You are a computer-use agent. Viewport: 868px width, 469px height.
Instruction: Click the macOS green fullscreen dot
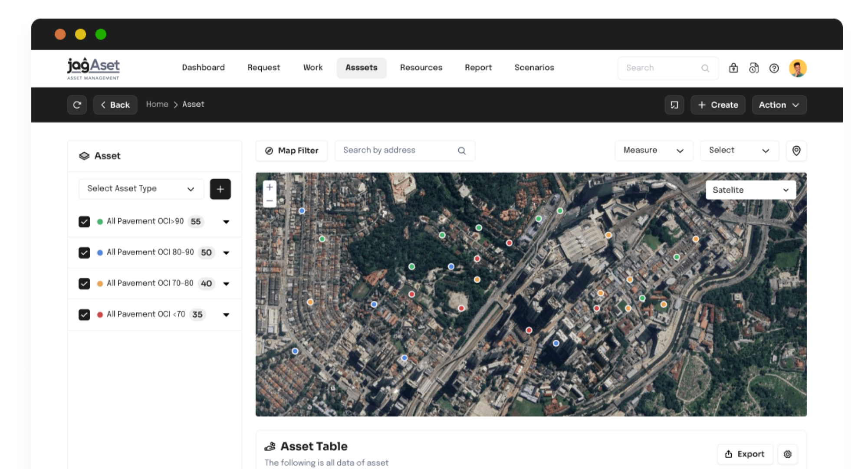101,34
